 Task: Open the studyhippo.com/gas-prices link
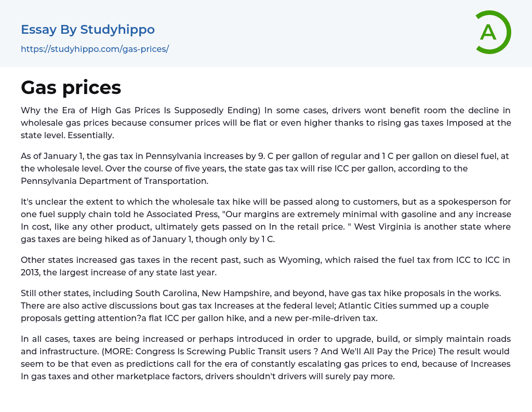[95, 49]
